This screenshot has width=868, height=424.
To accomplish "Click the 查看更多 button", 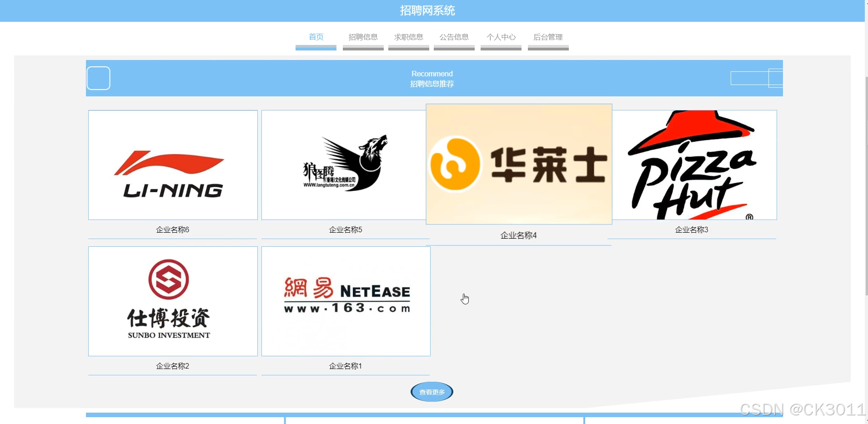I will pos(432,392).
